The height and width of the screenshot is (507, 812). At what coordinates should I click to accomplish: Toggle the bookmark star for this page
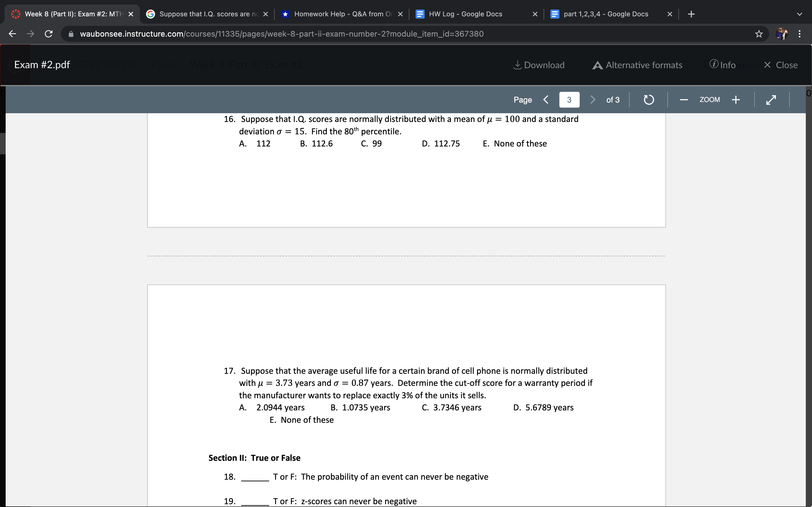coord(758,34)
